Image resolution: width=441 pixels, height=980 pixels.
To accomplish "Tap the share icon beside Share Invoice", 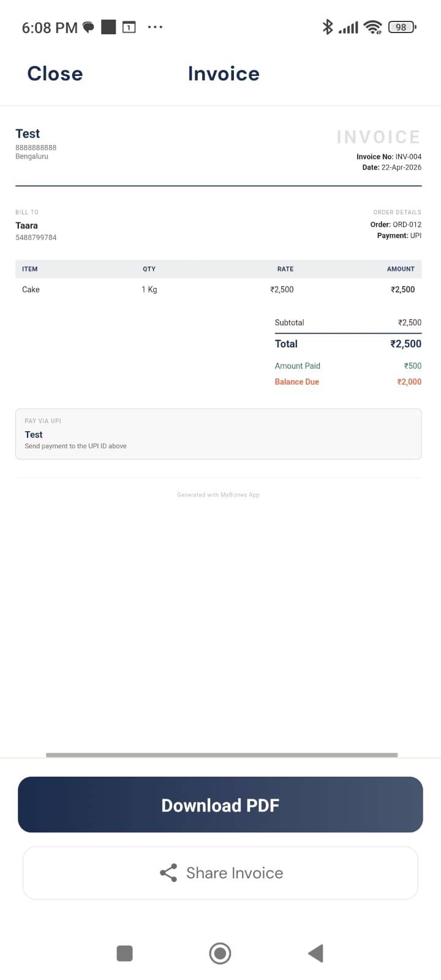I will [166, 873].
